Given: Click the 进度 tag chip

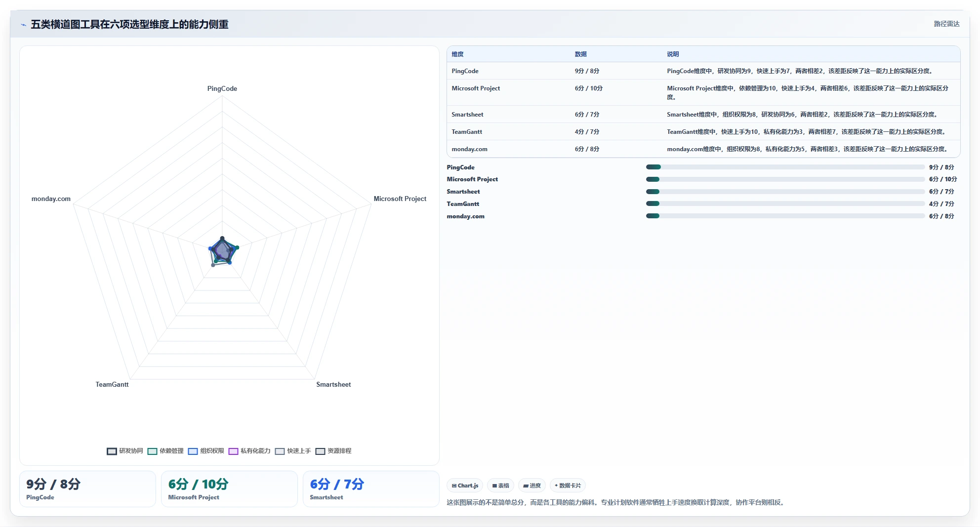Looking at the screenshot, I should 531,486.
